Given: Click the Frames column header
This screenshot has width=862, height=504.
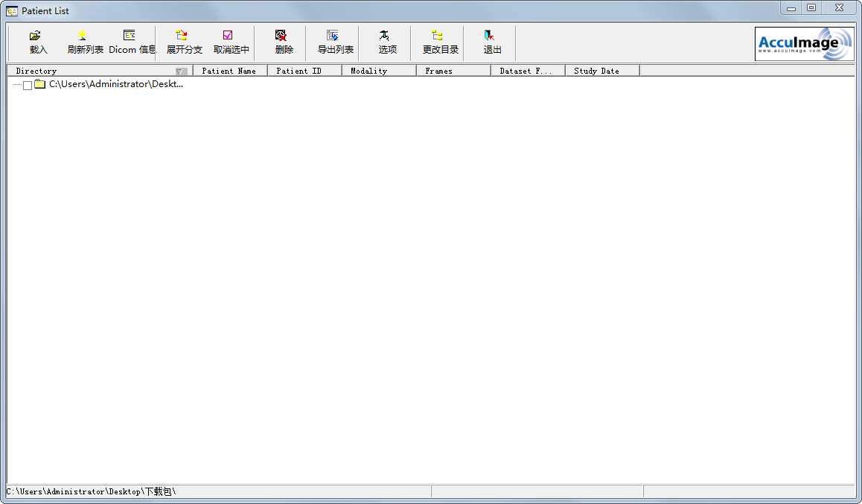Looking at the screenshot, I should 442,70.
